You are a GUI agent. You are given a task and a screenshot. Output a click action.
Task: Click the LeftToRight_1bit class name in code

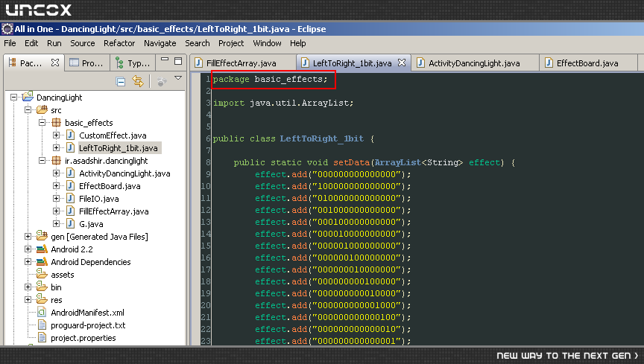click(x=322, y=138)
